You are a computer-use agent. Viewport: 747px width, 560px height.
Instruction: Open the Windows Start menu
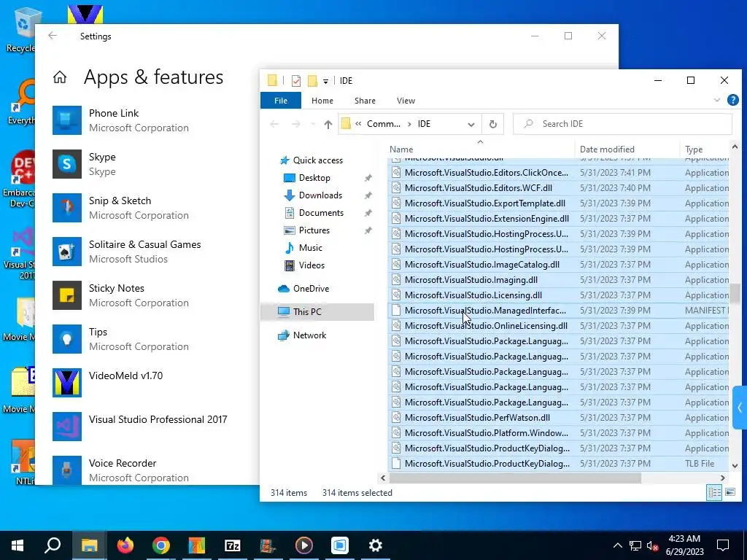[18, 545]
